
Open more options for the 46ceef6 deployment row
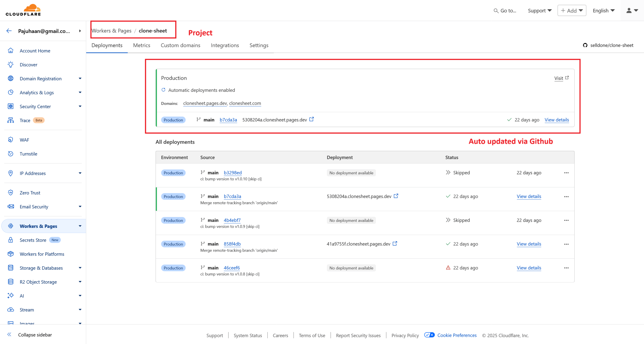tap(566, 268)
